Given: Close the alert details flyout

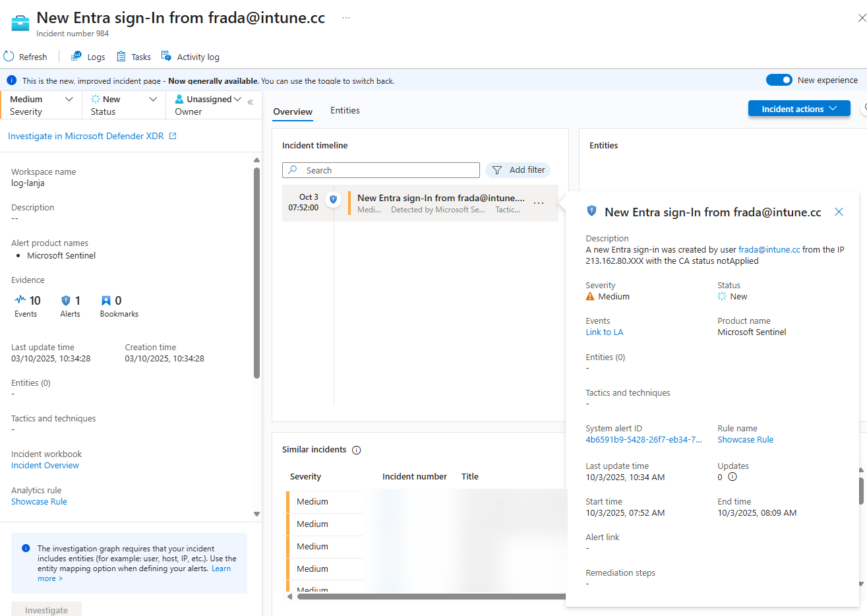Looking at the screenshot, I should click(839, 212).
